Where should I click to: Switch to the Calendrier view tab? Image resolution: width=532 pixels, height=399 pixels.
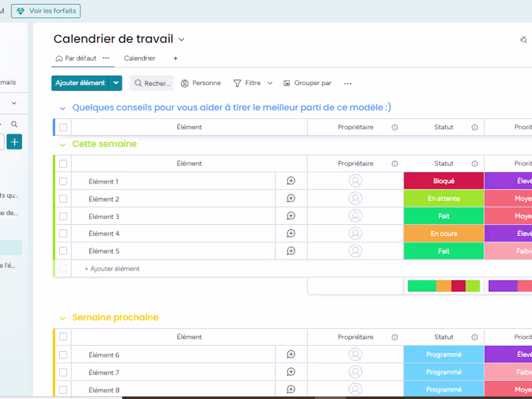coord(140,58)
